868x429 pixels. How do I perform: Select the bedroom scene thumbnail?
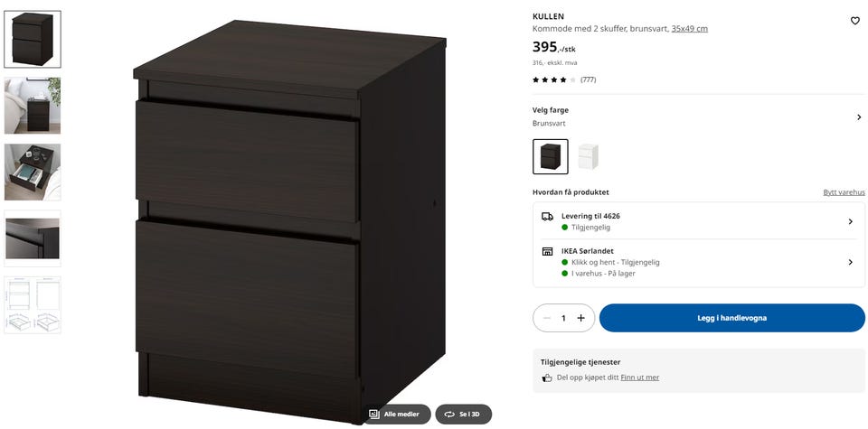[x=33, y=106]
